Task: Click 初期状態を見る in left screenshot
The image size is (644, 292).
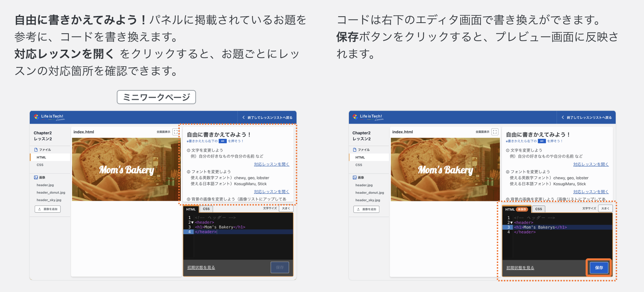Action: [x=201, y=268]
